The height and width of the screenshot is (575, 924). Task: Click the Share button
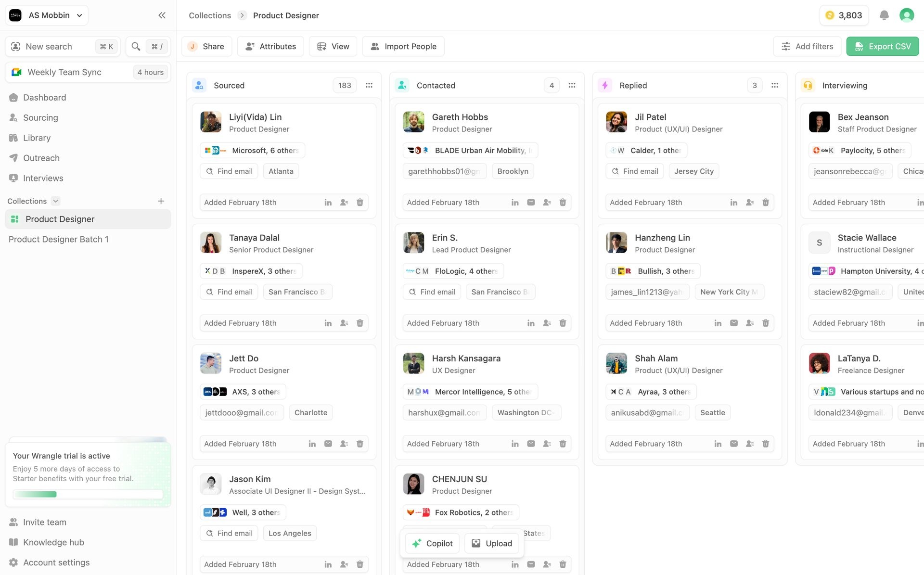point(206,46)
